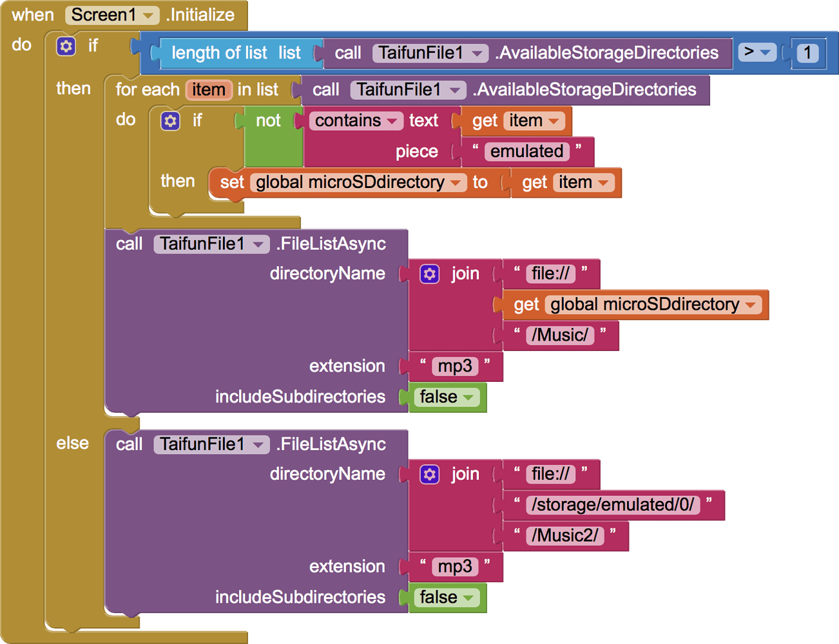Edit the mp3 extension text in the else branch
Viewport: 839px width, 644px height.
455,566
